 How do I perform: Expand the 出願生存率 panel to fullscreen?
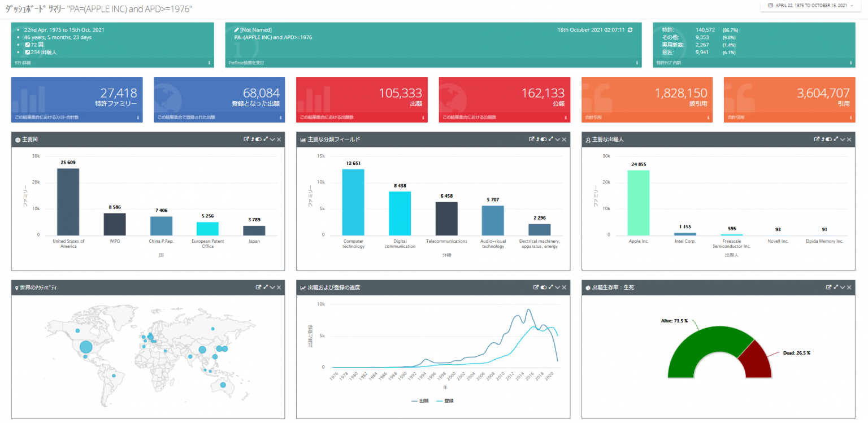(835, 287)
